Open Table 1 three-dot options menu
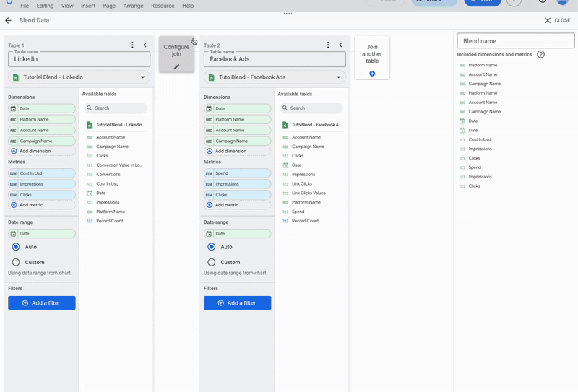Image resolution: width=578 pixels, height=392 pixels. (x=132, y=45)
